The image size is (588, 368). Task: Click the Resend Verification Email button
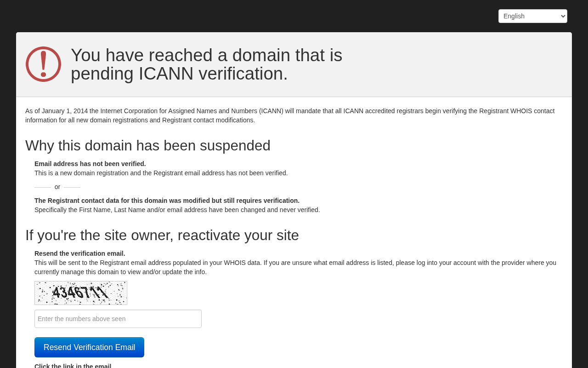[89, 347]
